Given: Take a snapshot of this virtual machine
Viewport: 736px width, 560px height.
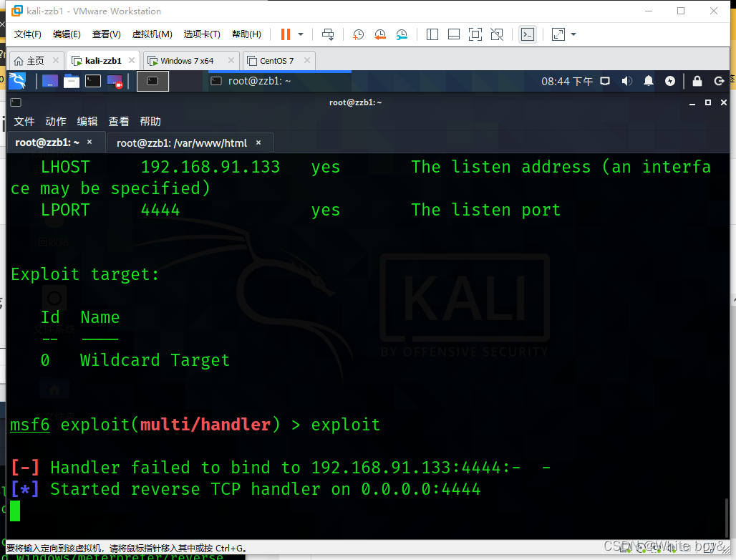Looking at the screenshot, I should (x=358, y=34).
